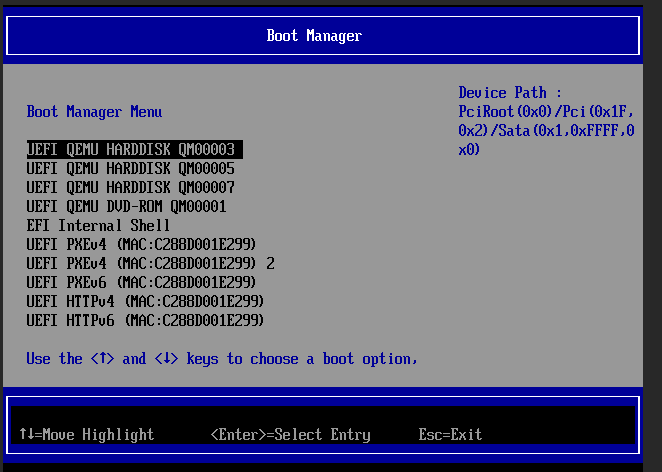Select the UEFI HTTPv6 boot option

click(145, 320)
